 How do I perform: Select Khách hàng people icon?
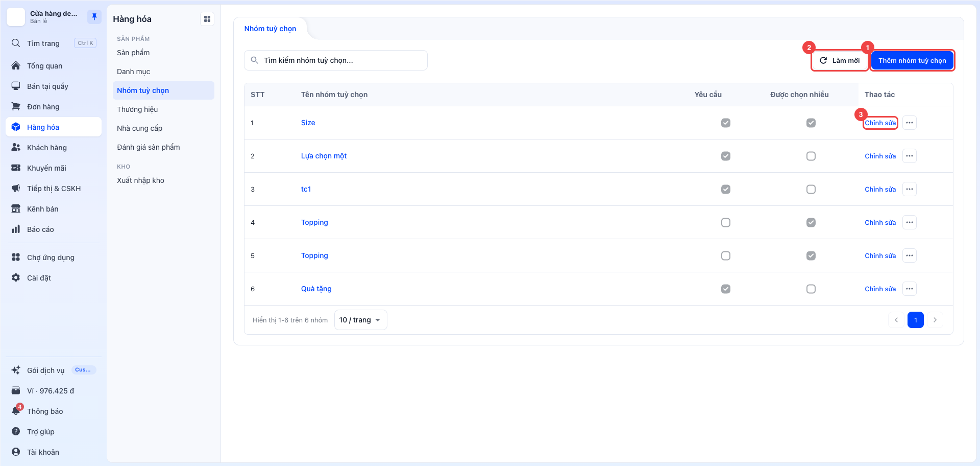click(x=16, y=147)
